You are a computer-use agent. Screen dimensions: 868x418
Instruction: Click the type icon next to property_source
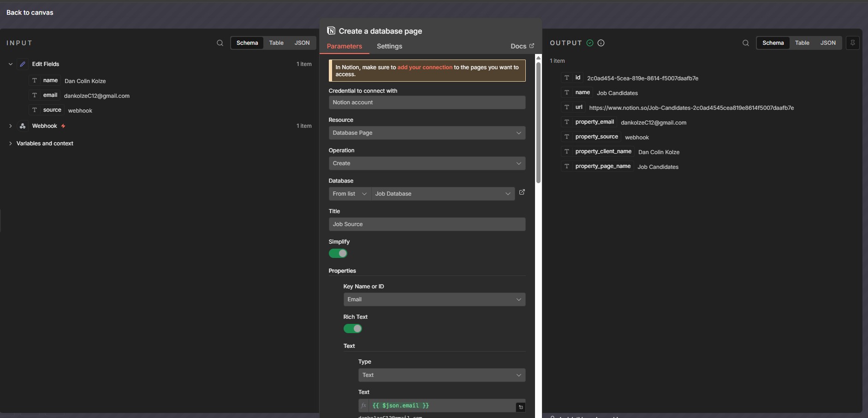tap(567, 137)
